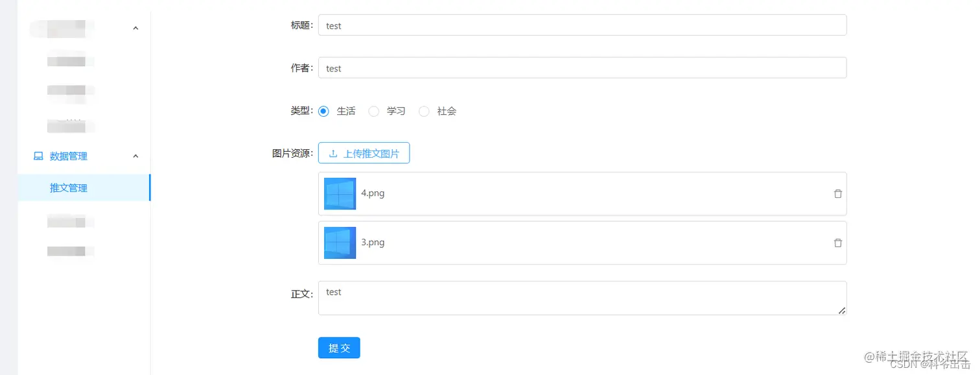Select the 社会 type radio button
Screen dimensions: 980x375
[424, 111]
